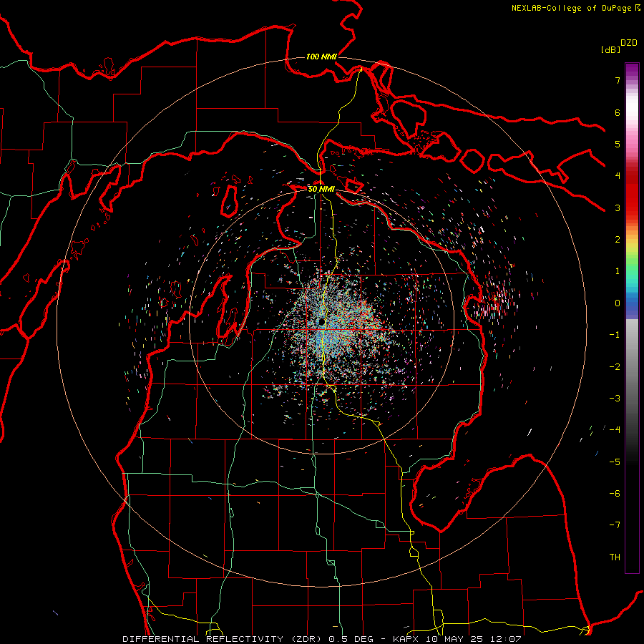
Task: Click the black radar site dot at center
Action: click(321, 321)
